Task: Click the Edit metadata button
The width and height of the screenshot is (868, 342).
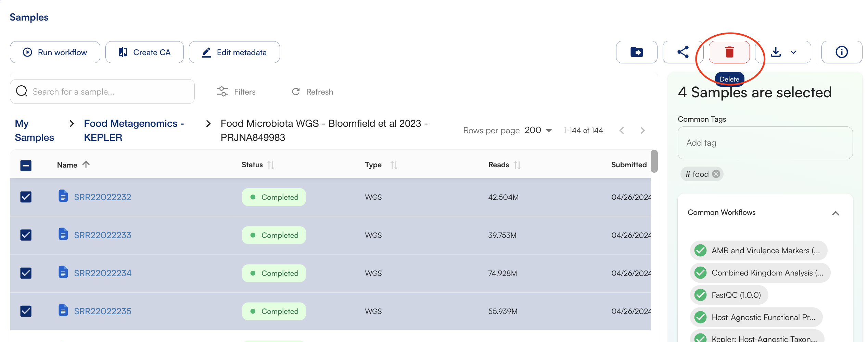Action: (x=234, y=52)
